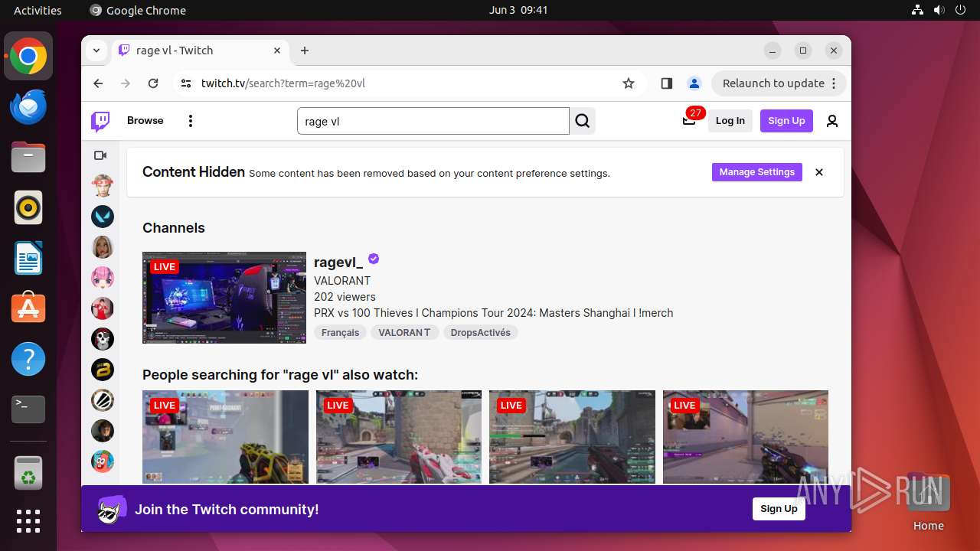Click the forward navigation arrow
Screen dimensions: 980x551
tap(126, 83)
